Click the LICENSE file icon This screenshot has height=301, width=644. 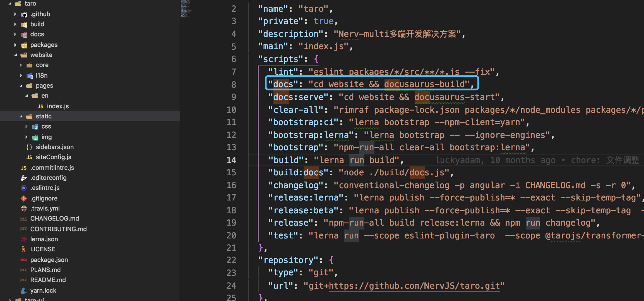(24, 249)
